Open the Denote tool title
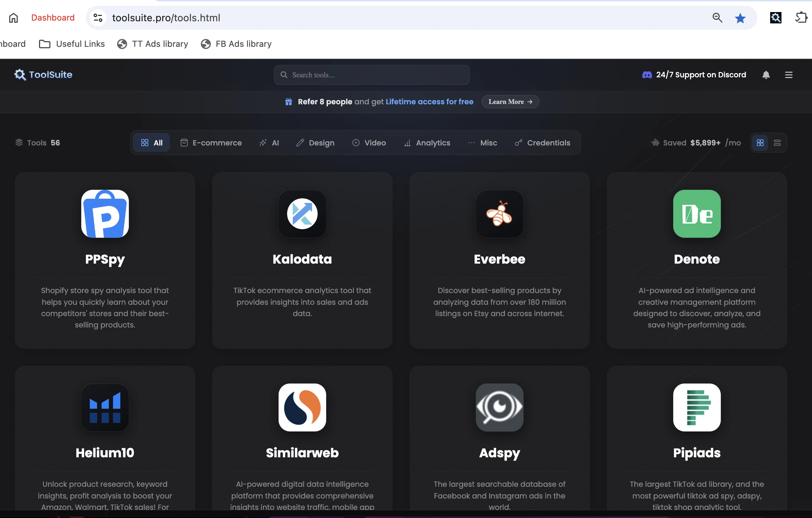This screenshot has width=812, height=518. 697,259
